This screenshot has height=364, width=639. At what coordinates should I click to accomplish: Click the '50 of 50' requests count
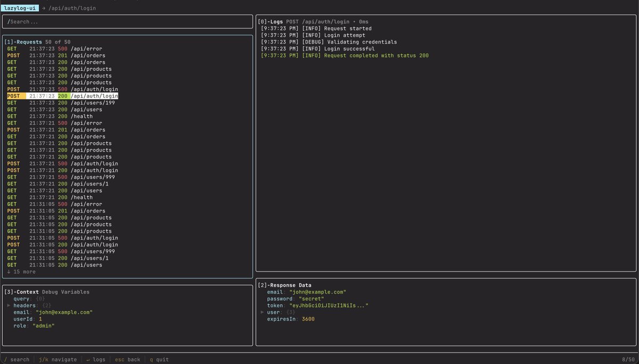pyautogui.click(x=58, y=42)
